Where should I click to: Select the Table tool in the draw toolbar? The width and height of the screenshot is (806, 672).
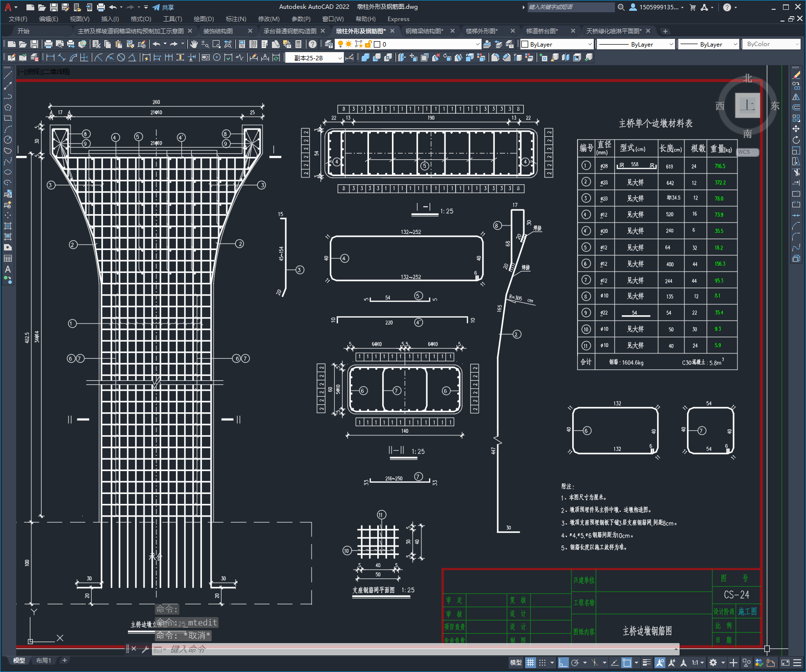coord(8,258)
